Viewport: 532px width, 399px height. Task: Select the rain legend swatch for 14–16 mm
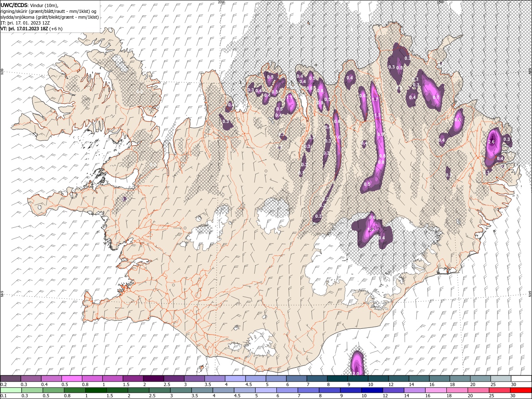414,390
